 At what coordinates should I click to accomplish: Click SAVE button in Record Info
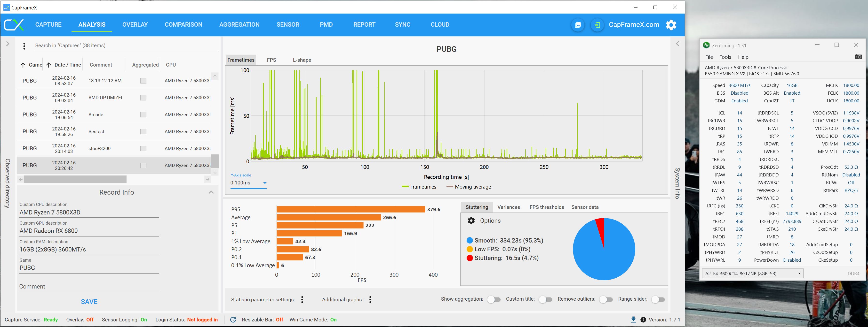(89, 302)
